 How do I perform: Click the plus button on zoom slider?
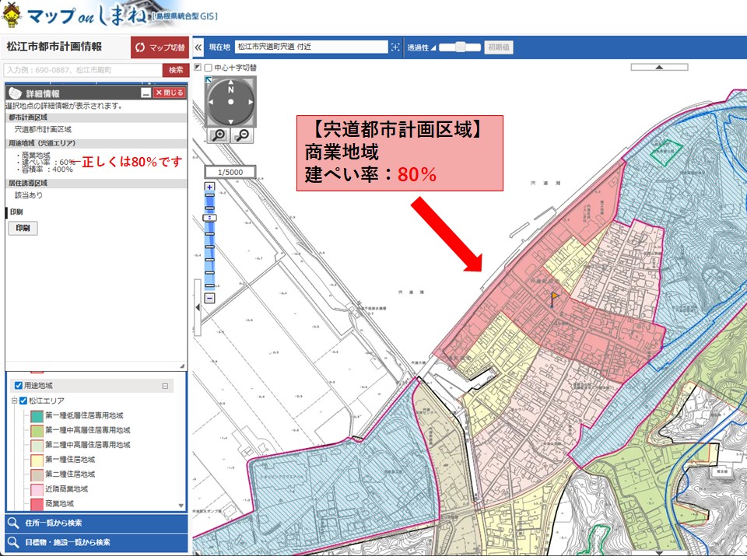click(209, 187)
